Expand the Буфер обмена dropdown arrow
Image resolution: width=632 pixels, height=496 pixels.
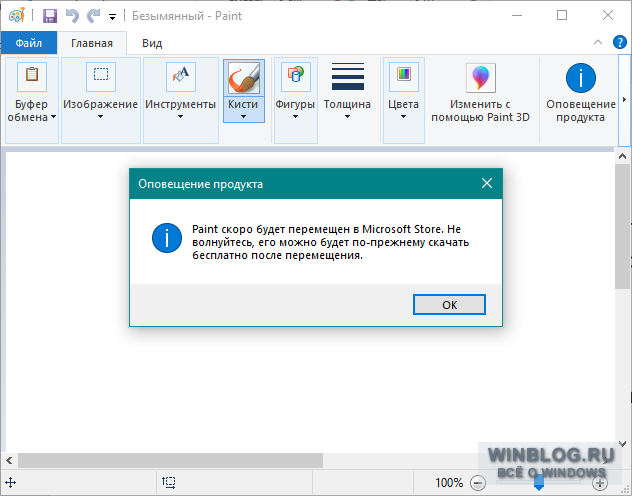pos(53,117)
